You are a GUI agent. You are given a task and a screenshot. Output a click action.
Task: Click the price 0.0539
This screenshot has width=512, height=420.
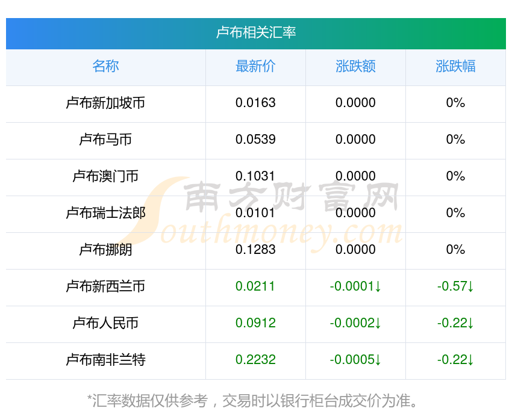[x=255, y=140]
